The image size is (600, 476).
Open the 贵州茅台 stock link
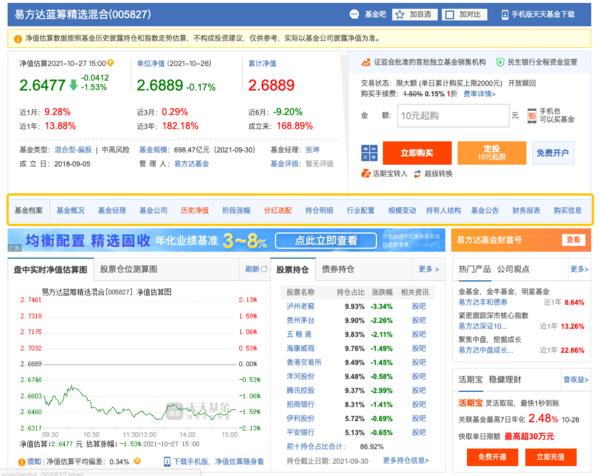coord(300,320)
